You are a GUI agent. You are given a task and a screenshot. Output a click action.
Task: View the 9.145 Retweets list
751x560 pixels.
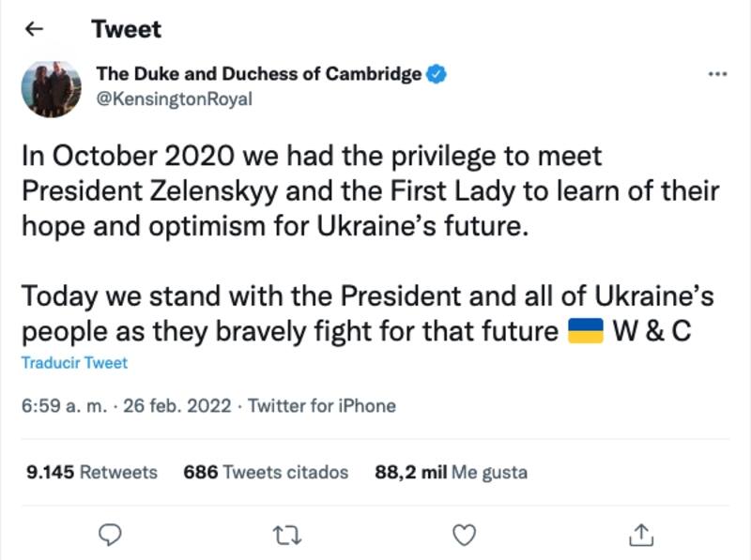(91, 473)
